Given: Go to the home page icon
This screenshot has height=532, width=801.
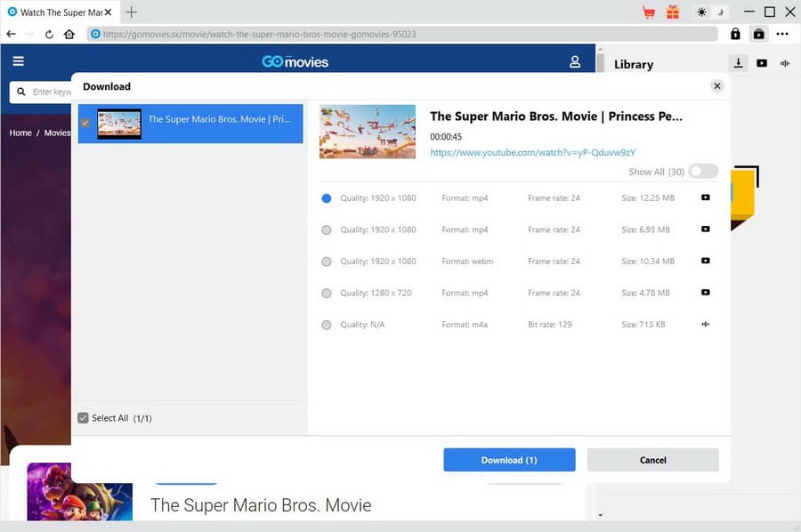Looking at the screenshot, I should click(69, 34).
